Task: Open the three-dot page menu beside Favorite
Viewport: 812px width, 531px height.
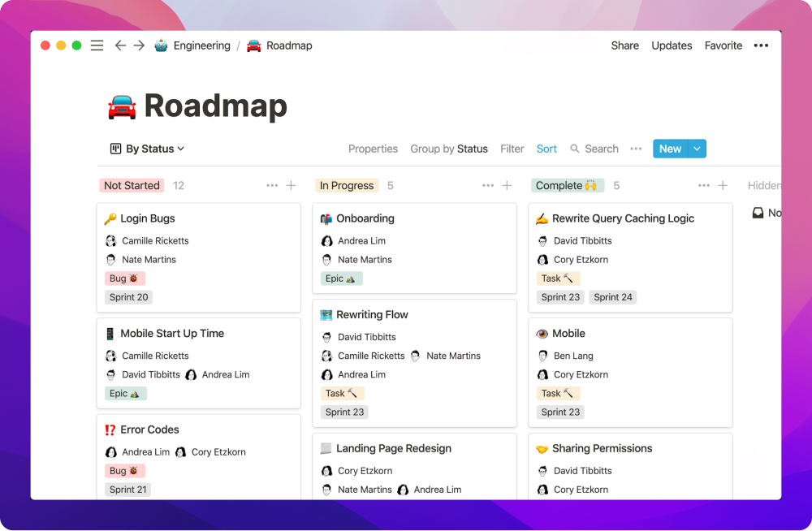Action: tap(761, 45)
